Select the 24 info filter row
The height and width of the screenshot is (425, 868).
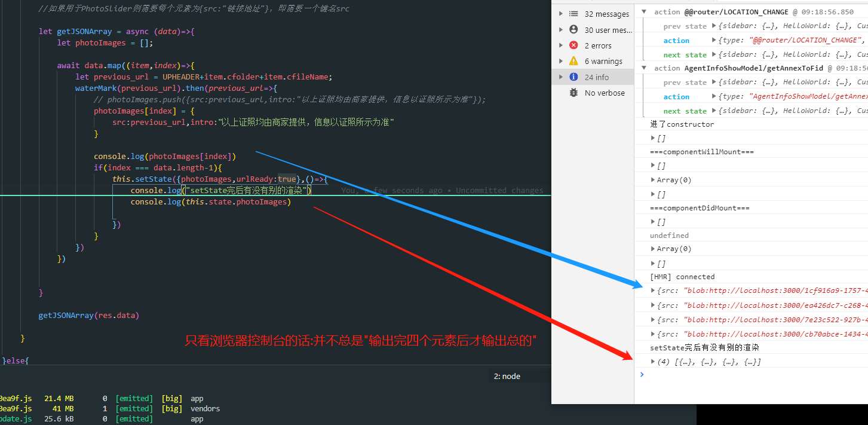[597, 77]
